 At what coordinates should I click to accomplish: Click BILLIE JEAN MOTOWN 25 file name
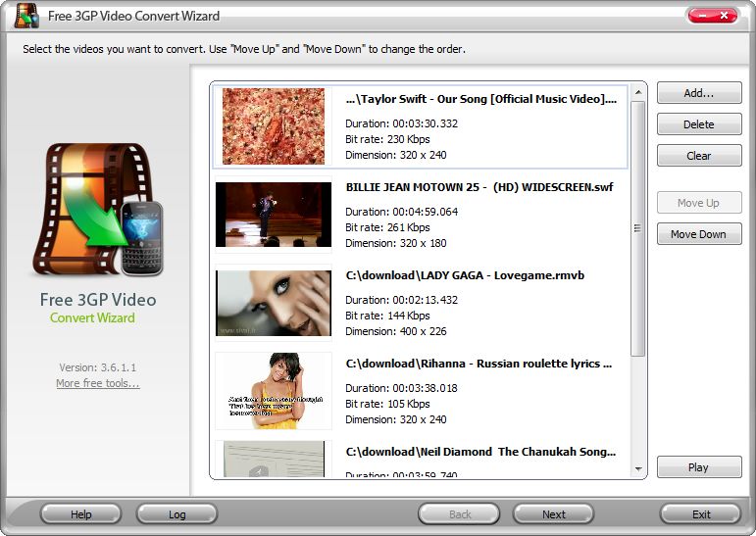click(479, 187)
